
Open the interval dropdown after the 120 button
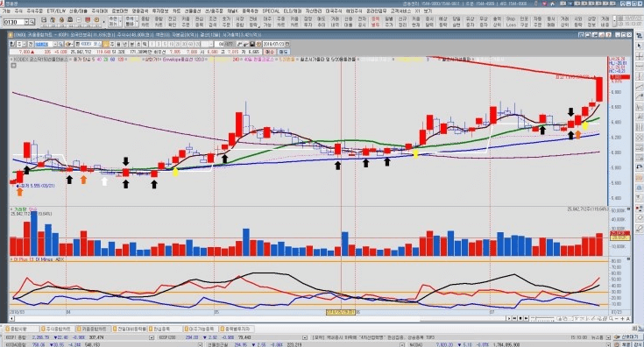pyautogui.click(x=210, y=44)
